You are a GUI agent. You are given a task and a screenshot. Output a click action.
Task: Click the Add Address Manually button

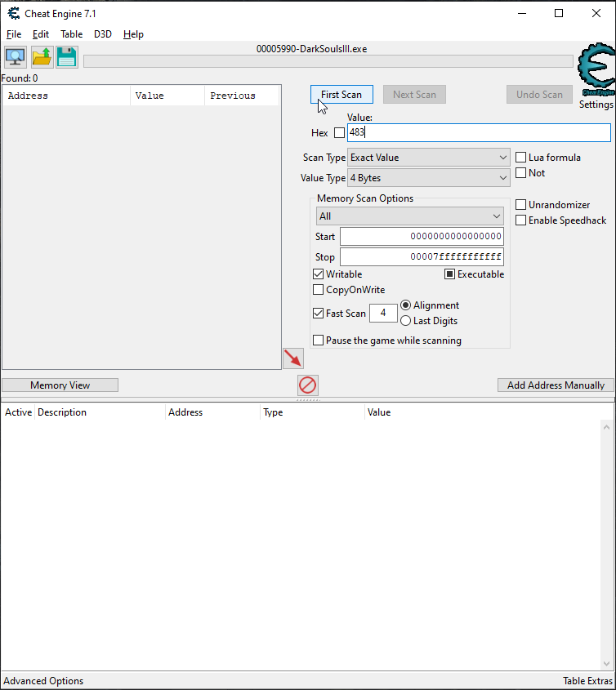[556, 385]
